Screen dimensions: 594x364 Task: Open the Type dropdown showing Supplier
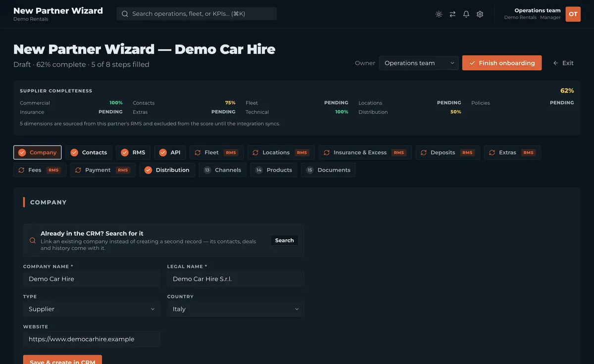(x=92, y=309)
